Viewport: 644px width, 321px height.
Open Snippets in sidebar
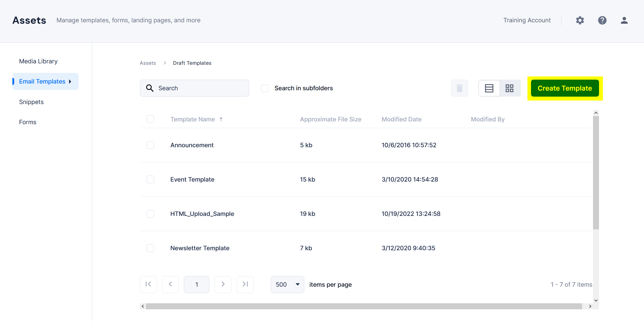(x=32, y=102)
